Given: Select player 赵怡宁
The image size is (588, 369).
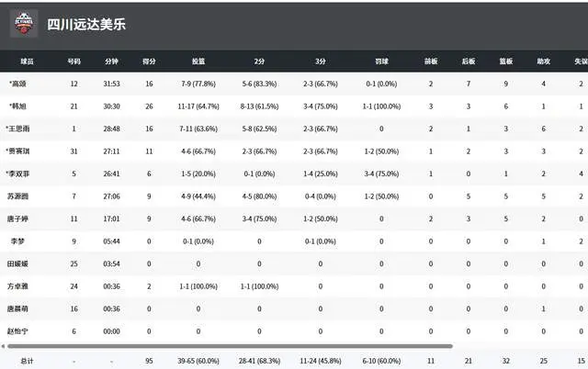Looking at the screenshot, I should 26,330.
